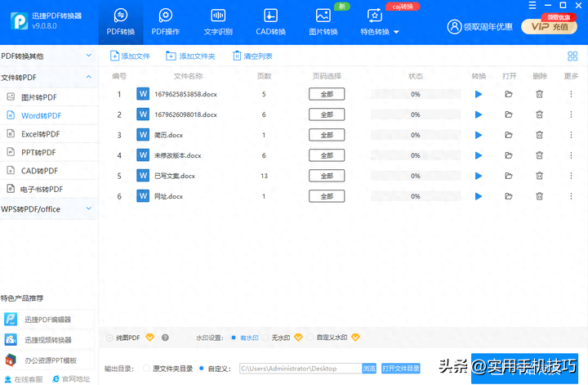588x385 pixels.
Task: Open the PDF操作 tab
Action: point(165,23)
